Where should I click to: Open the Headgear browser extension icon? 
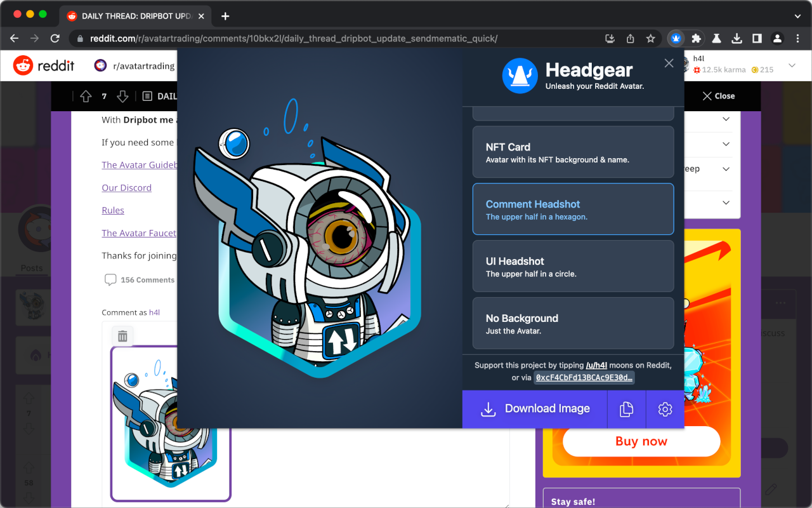pyautogui.click(x=676, y=38)
